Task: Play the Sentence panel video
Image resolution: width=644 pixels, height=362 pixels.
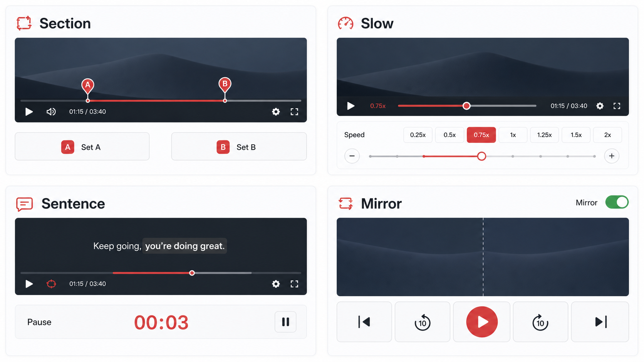Action: coord(29,284)
